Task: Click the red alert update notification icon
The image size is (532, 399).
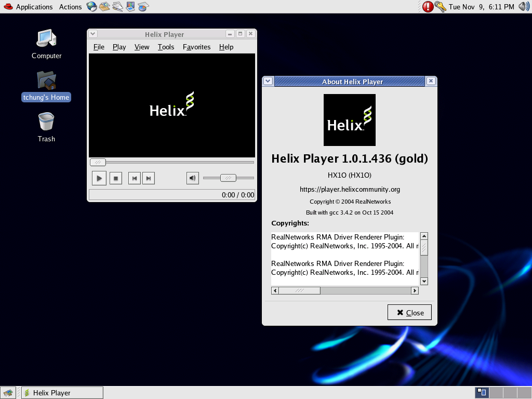Action: click(428, 6)
